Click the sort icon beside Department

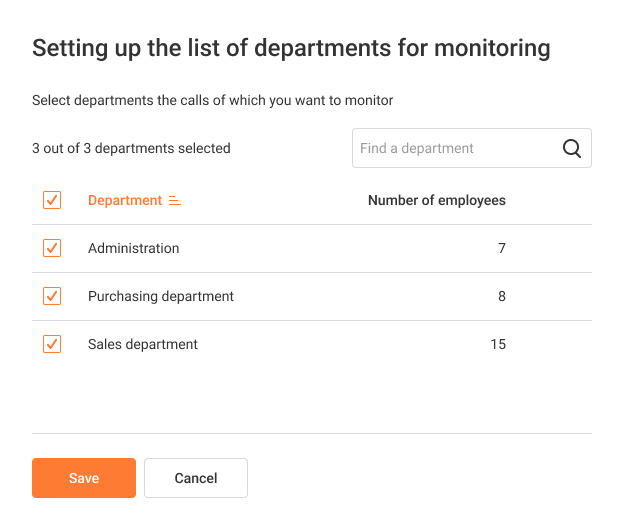(175, 201)
